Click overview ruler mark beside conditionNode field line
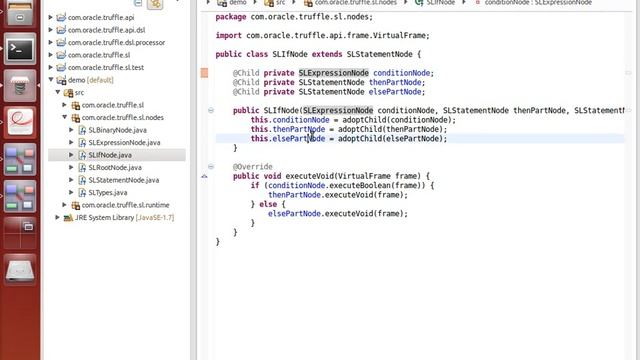 (628, 73)
